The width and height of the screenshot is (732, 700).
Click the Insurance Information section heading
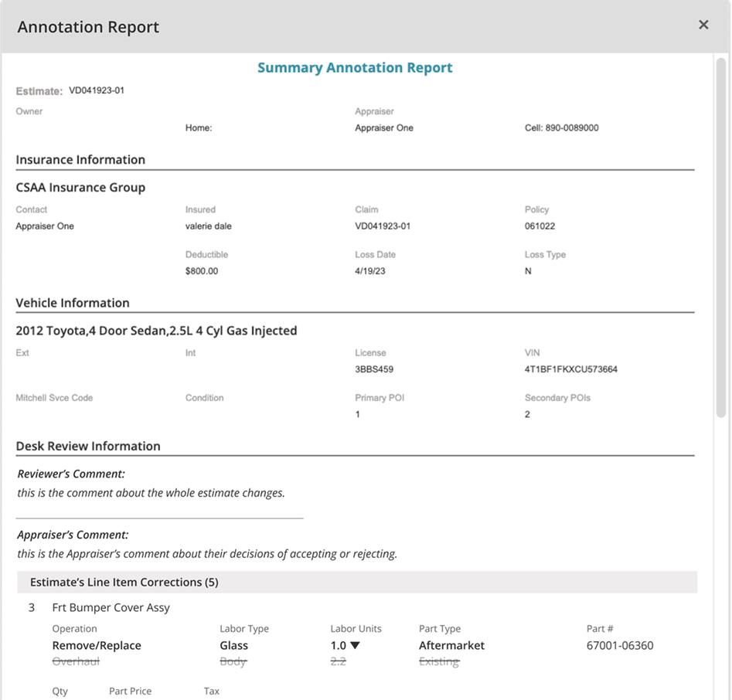click(x=80, y=160)
